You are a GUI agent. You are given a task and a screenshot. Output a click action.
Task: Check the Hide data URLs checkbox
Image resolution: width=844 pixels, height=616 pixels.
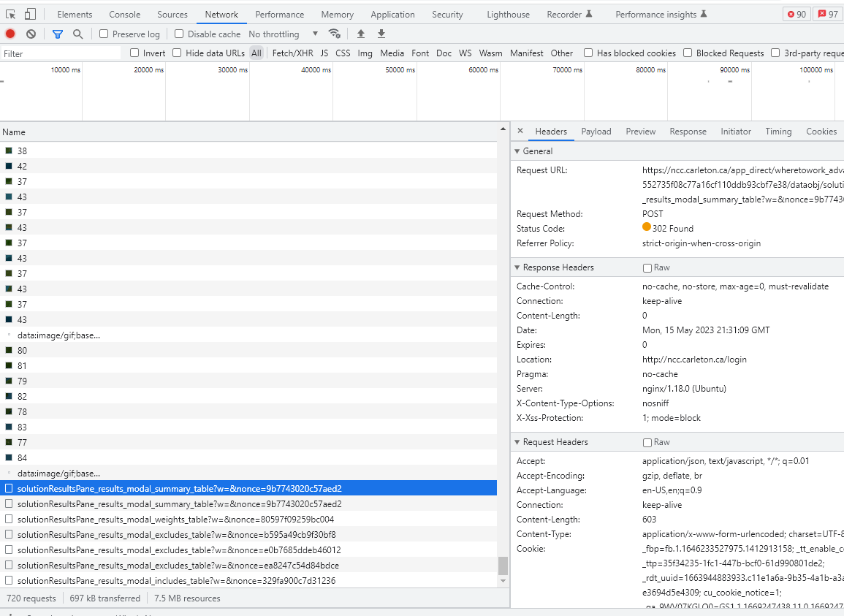coord(177,53)
